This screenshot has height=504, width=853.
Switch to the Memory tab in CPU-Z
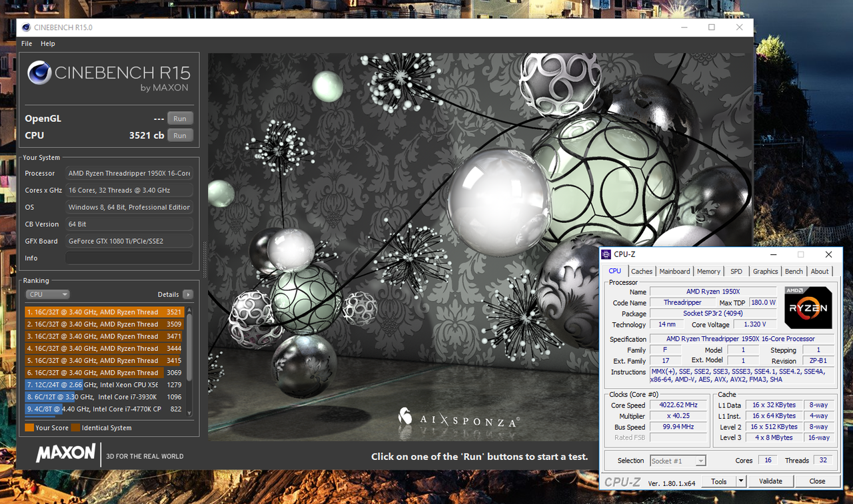(x=708, y=272)
